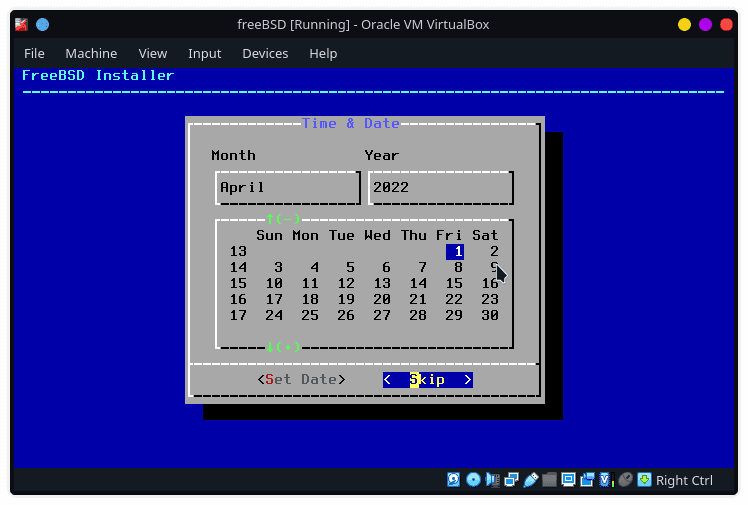Select day 25 in calendar
748x505 pixels.
pyautogui.click(x=310, y=315)
